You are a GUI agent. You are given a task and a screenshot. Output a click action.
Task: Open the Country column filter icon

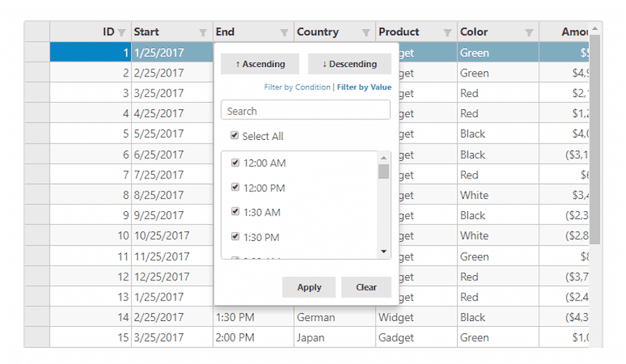(x=365, y=33)
